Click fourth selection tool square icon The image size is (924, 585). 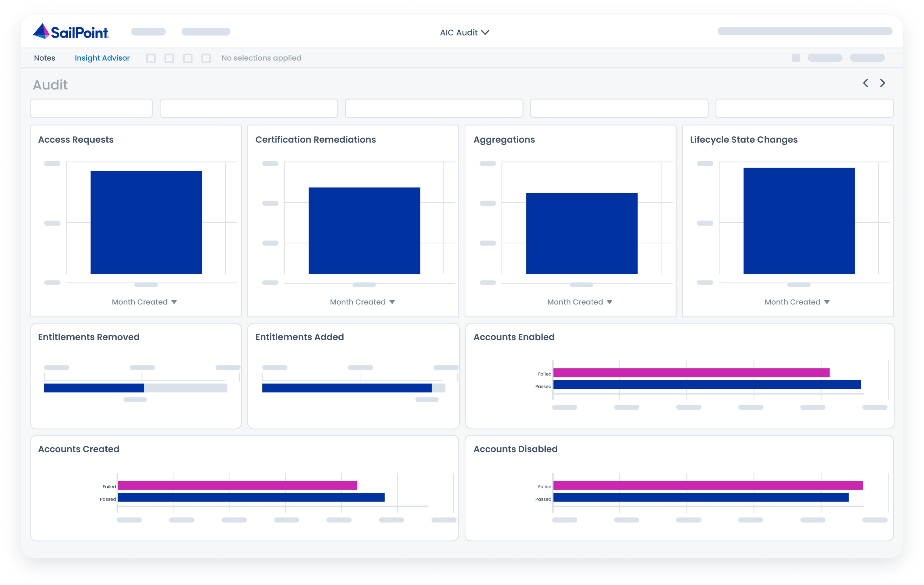206,58
